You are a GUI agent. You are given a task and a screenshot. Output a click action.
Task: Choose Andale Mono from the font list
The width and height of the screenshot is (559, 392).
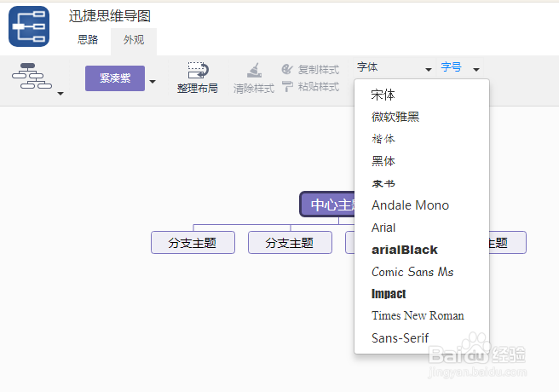click(410, 205)
